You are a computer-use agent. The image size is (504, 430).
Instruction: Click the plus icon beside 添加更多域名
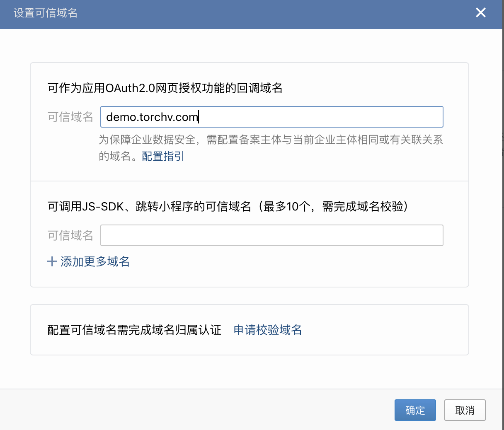[x=52, y=261]
